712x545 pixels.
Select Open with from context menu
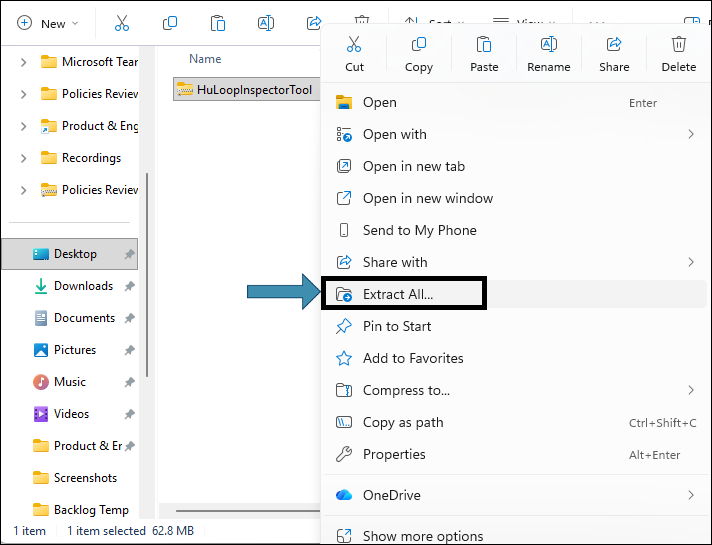[x=516, y=134]
